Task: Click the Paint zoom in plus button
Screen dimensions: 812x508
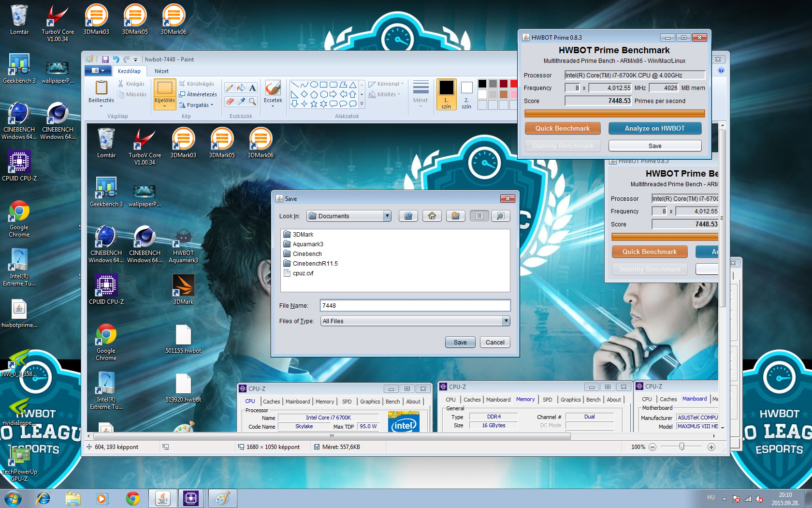Action: click(x=711, y=447)
